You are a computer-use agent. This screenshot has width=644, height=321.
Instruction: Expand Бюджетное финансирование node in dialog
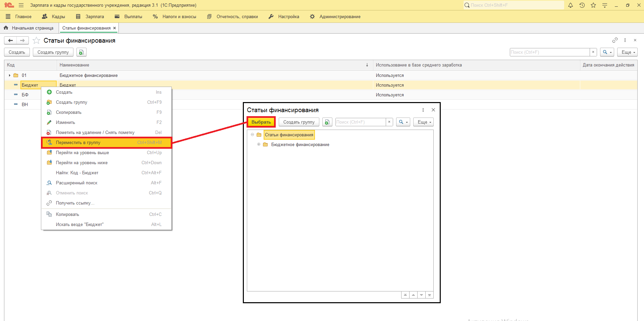pos(259,144)
